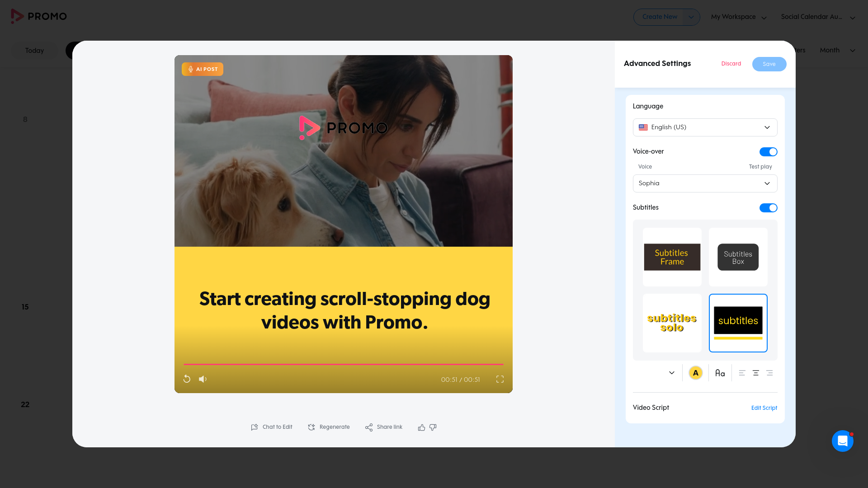The image size is (868, 488).
Task: Turn off the Voice-over toggle
Action: [768, 152]
